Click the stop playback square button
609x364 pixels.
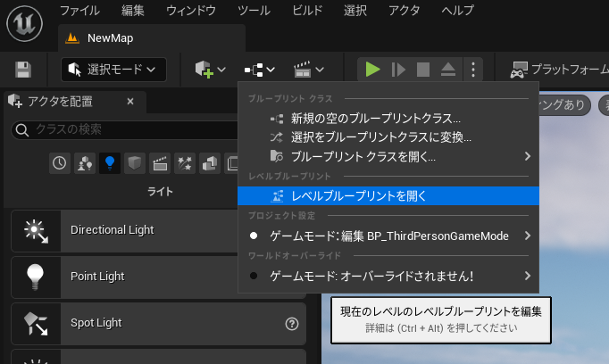coord(423,70)
